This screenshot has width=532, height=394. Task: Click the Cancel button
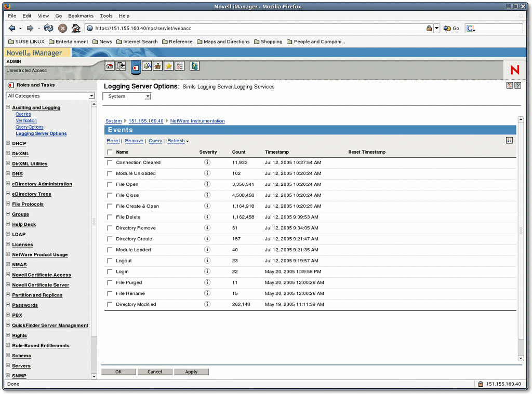[x=155, y=372]
